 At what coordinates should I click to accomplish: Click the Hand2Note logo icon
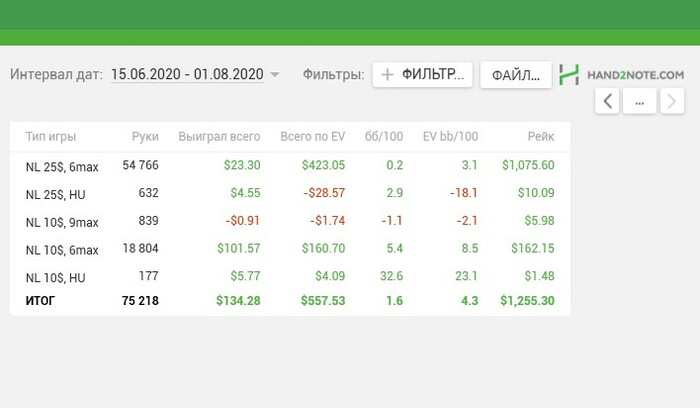point(569,75)
